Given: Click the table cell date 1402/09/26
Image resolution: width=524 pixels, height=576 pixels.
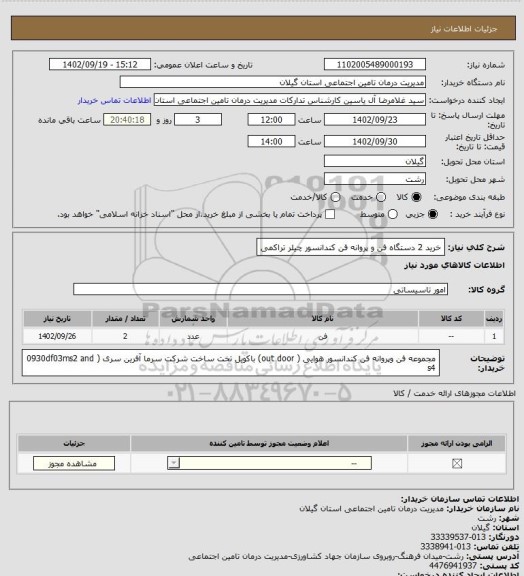Looking at the screenshot, I should pyautogui.click(x=57, y=336).
